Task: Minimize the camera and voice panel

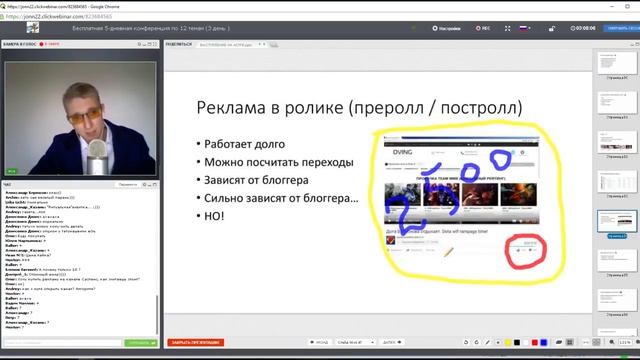Action: coord(144,44)
